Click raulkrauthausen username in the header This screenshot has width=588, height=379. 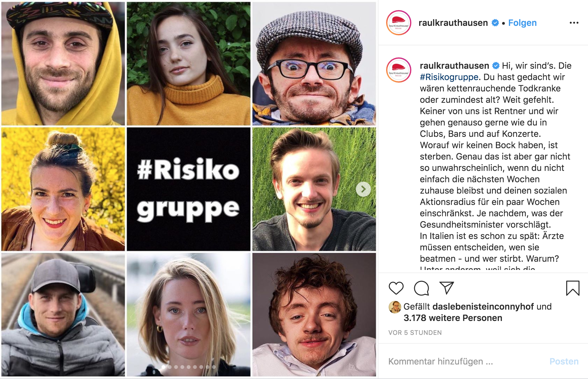453,23
